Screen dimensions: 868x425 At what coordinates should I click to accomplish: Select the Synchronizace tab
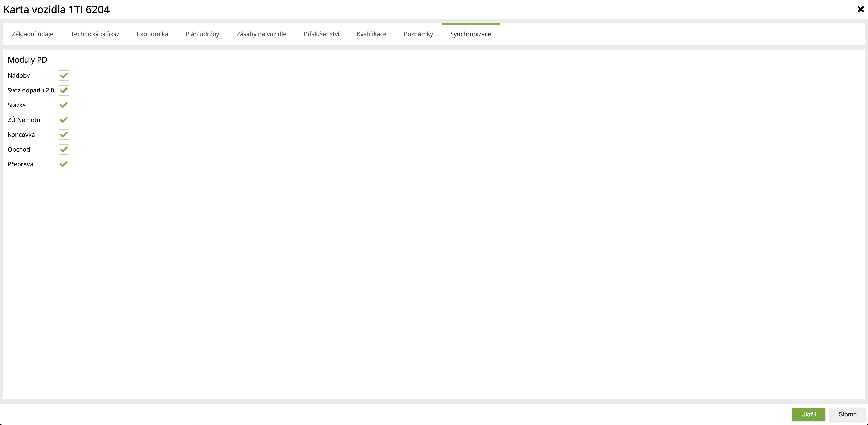[470, 34]
